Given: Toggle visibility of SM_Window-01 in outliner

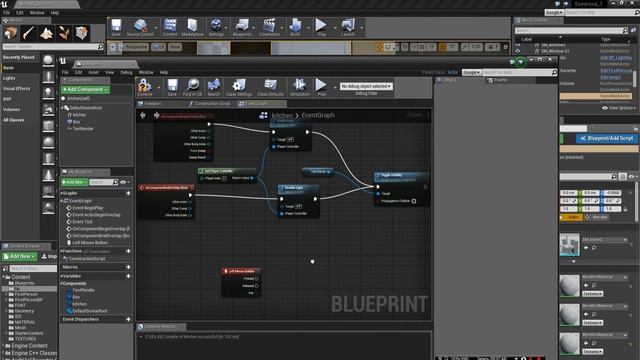Looking at the screenshot, I should coord(518,51).
